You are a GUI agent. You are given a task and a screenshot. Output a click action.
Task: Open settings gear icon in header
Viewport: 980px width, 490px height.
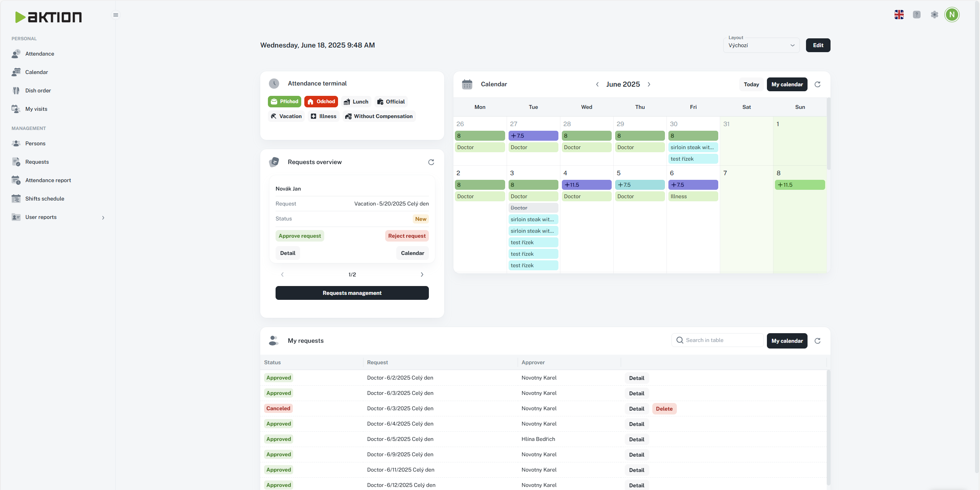(x=934, y=15)
